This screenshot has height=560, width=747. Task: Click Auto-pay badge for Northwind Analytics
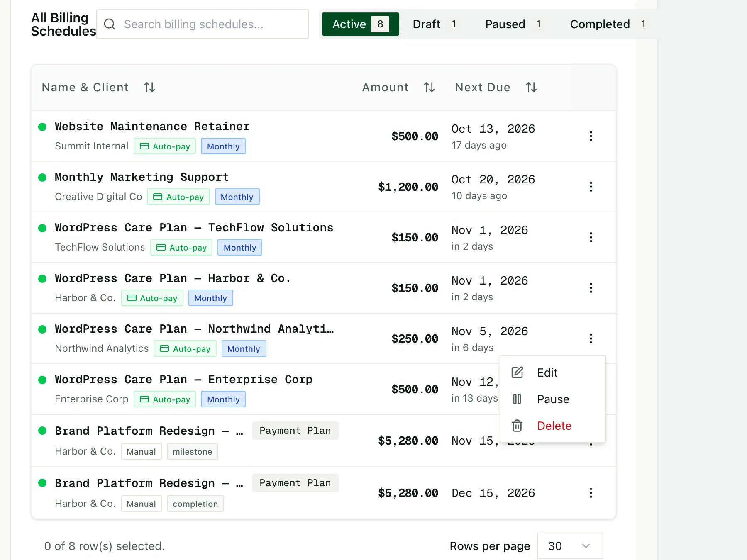[185, 348]
